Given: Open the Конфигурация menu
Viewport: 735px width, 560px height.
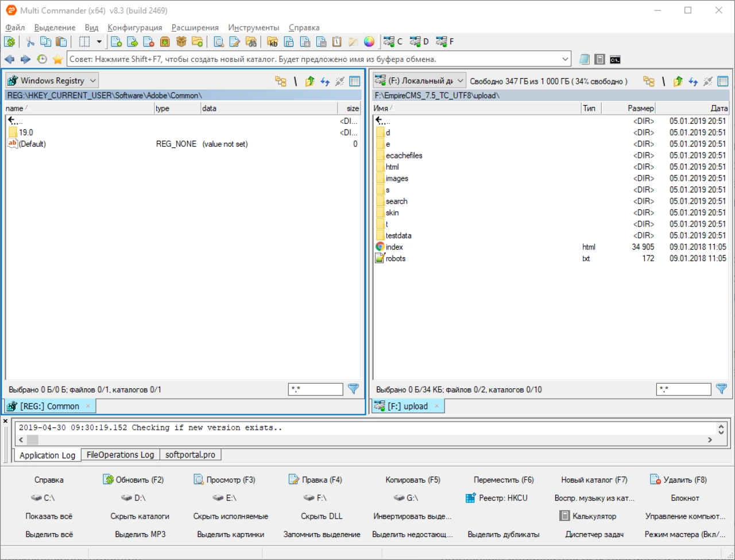Looking at the screenshot, I should click(x=135, y=28).
